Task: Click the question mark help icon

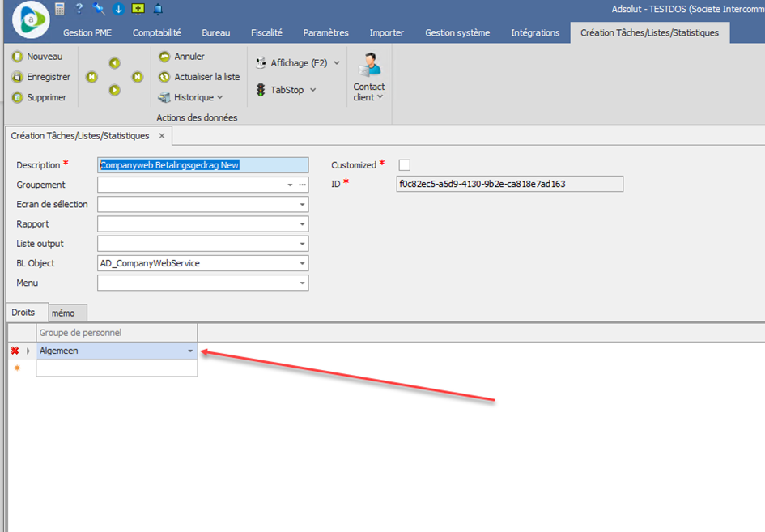Action: pyautogui.click(x=79, y=9)
